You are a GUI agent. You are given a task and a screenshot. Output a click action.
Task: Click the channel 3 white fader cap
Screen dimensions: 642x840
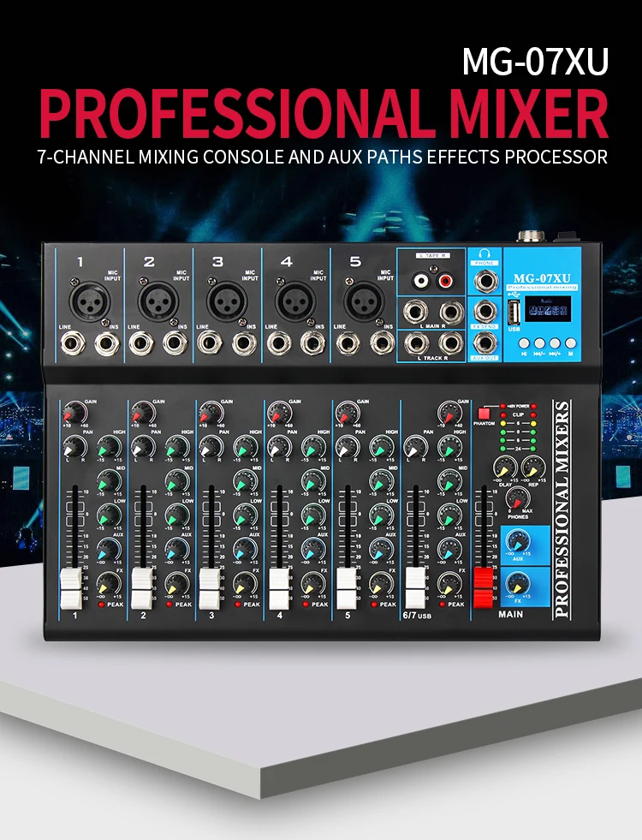210,588
